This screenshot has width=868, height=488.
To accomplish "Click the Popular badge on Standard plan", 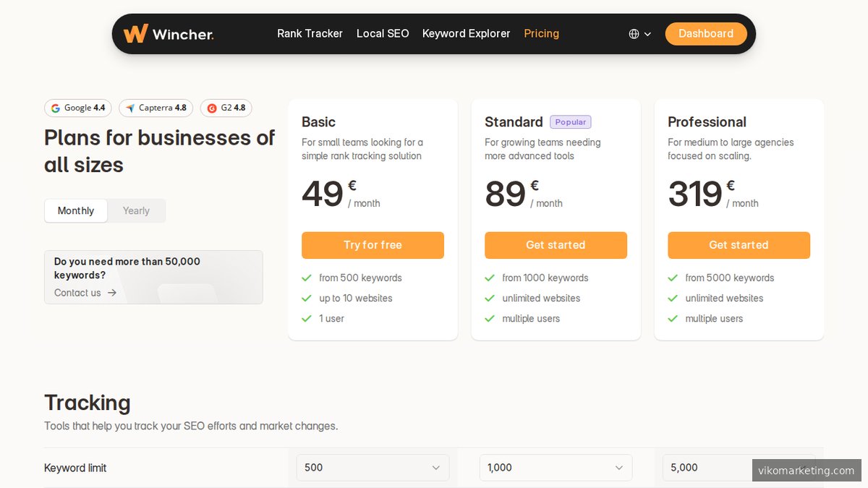I will [570, 122].
